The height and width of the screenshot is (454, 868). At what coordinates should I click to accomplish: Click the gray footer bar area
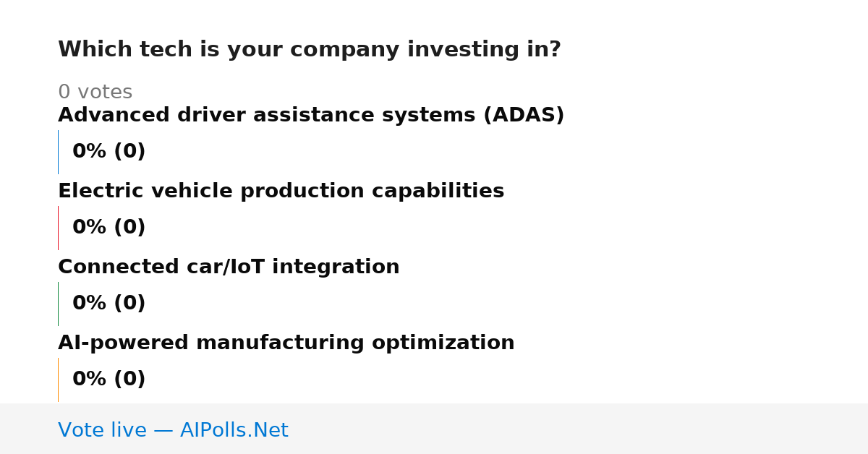434,429
